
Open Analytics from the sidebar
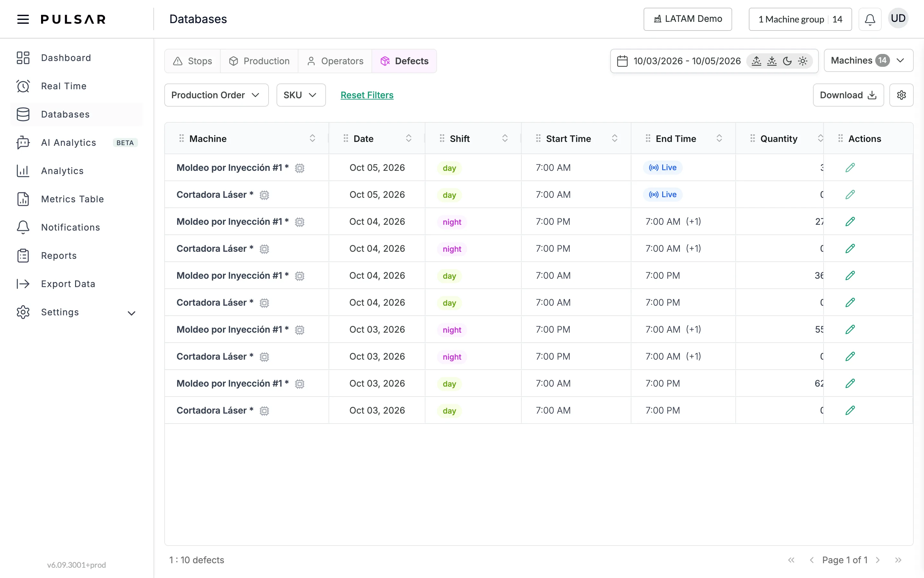[76, 171]
